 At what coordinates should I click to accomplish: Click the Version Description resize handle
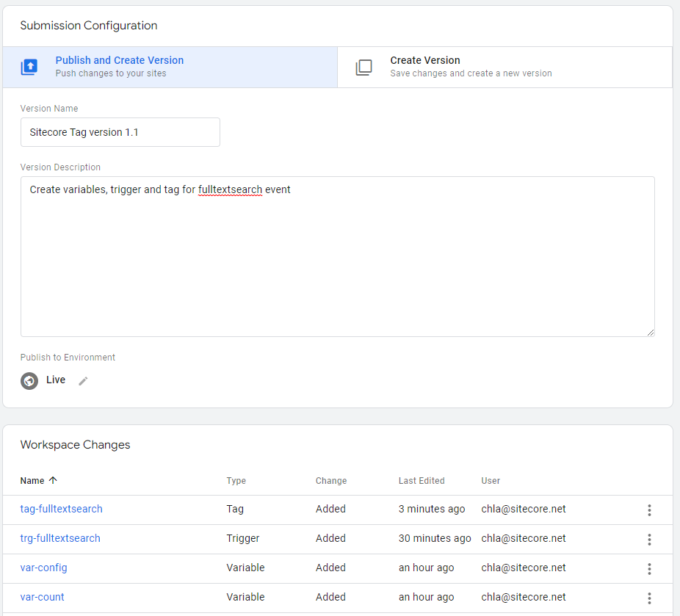[650, 332]
